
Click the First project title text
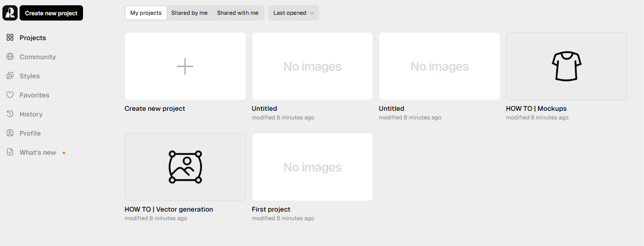[271, 209]
